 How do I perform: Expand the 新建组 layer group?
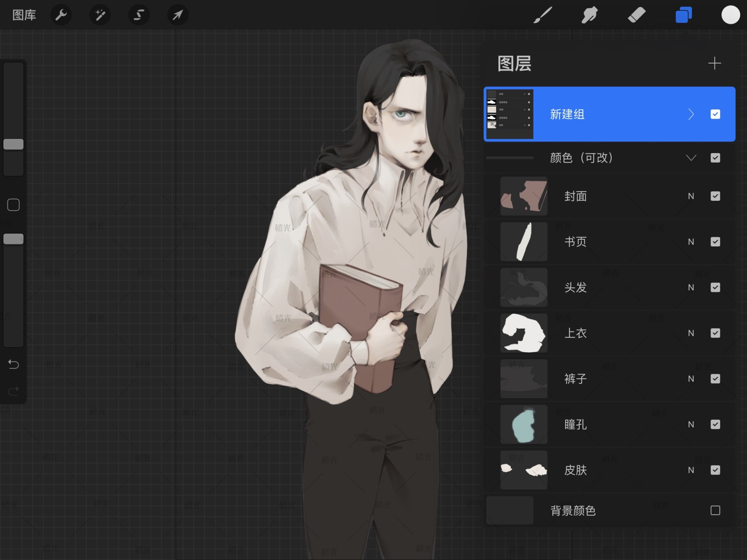pos(691,114)
